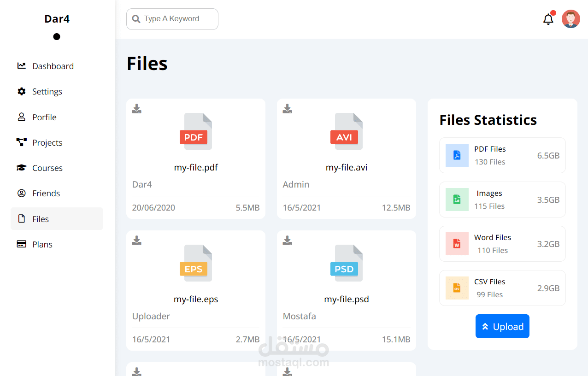Click the 3.2GB statistics value
Image resolution: width=588 pixels, height=376 pixels.
548,244
